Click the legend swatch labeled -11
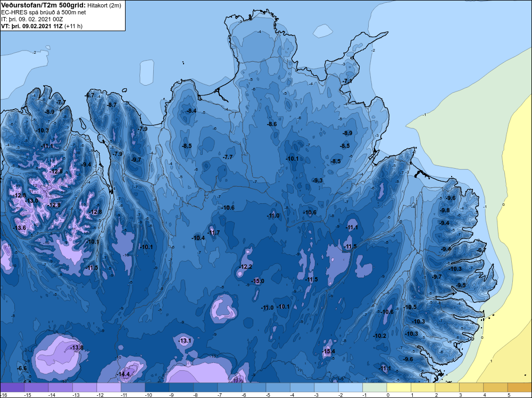 click(133, 387)
